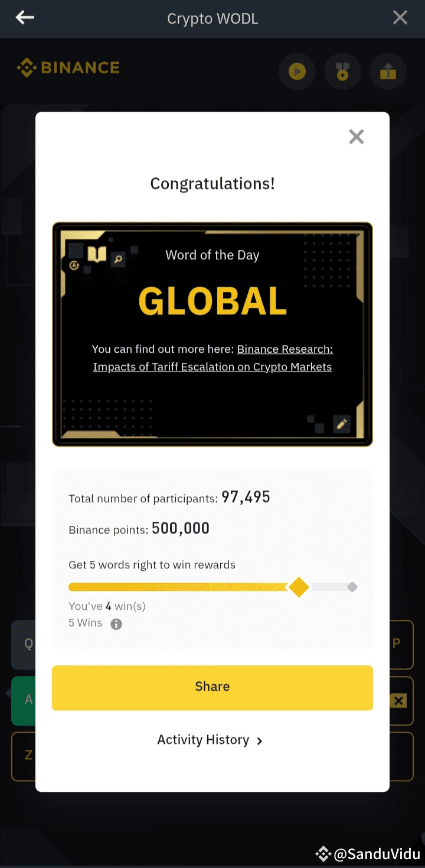Expand the Activity History chevron
Viewport: 425px width, 868px height.
259,740
